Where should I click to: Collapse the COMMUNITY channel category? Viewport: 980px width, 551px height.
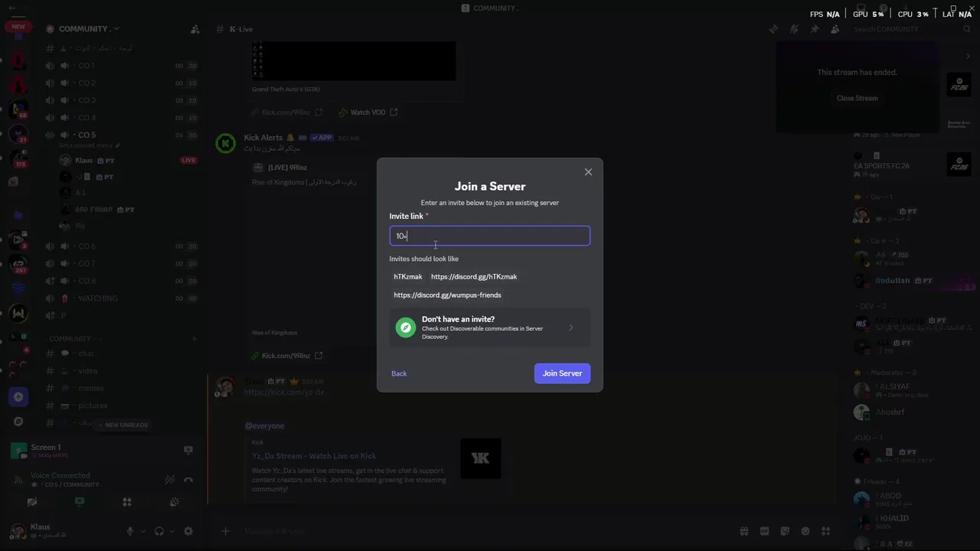click(x=73, y=338)
